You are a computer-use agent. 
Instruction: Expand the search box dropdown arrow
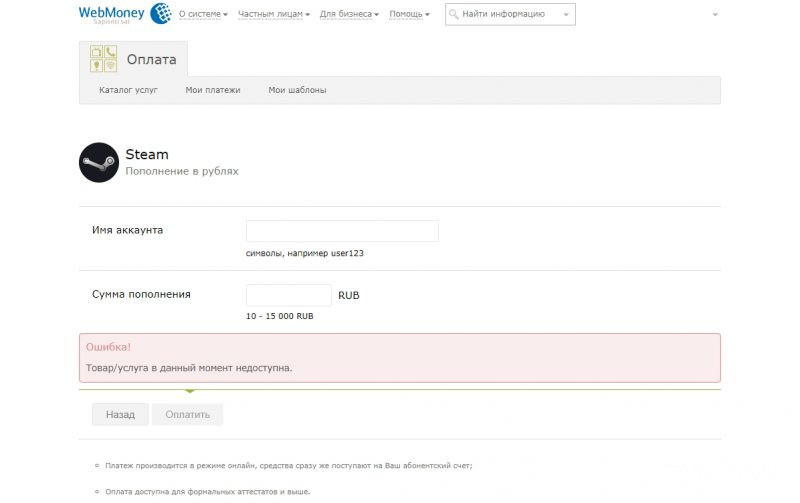click(566, 15)
